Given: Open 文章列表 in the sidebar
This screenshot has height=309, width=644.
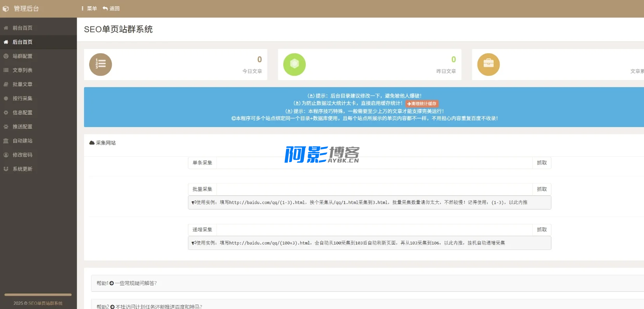Looking at the screenshot, I should [x=22, y=70].
